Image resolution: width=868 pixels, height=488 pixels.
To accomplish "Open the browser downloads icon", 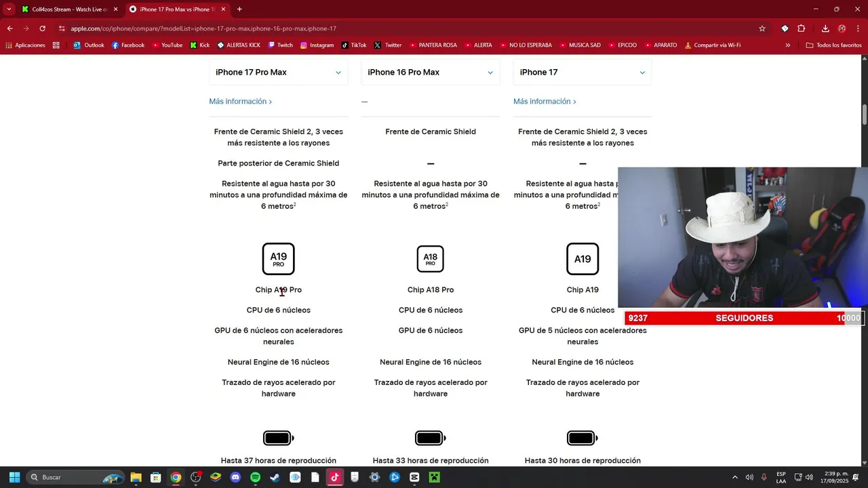I will pyautogui.click(x=825, y=28).
